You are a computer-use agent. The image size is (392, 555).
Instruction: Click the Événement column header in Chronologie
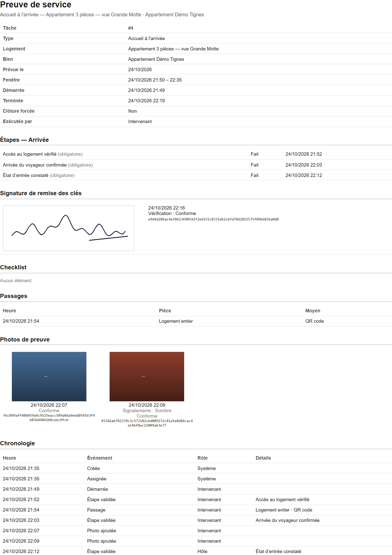click(x=99, y=458)
